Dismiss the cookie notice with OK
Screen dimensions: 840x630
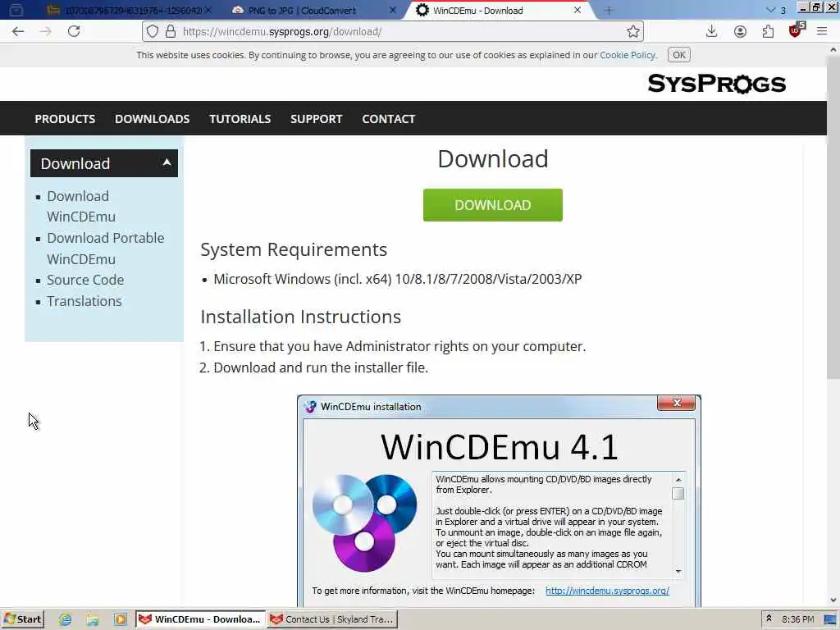coord(678,55)
